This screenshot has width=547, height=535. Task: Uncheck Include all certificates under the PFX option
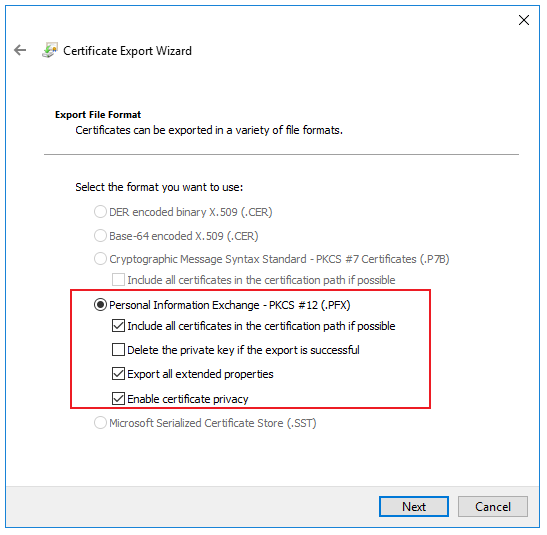(118, 326)
